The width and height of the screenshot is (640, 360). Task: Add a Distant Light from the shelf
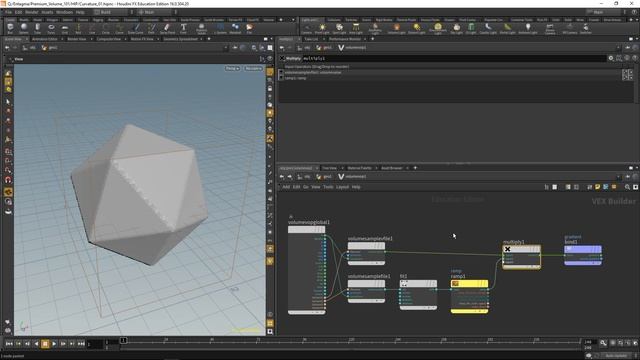416,29
